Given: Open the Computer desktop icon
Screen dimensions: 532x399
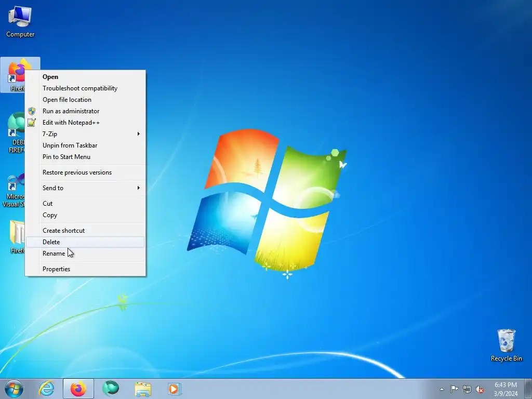Looking at the screenshot, I should pyautogui.click(x=20, y=22).
